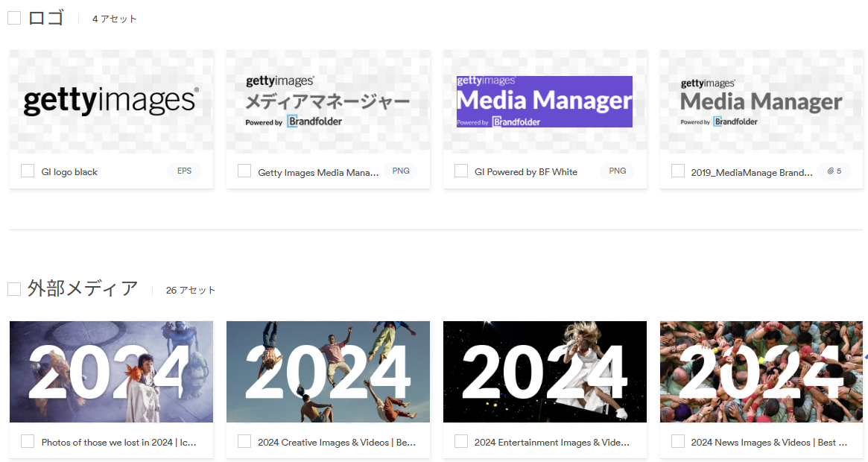Click the GI logo black asset name
This screenshot has height=462, width=868.
pyautogui.click(x=69, y=171)
